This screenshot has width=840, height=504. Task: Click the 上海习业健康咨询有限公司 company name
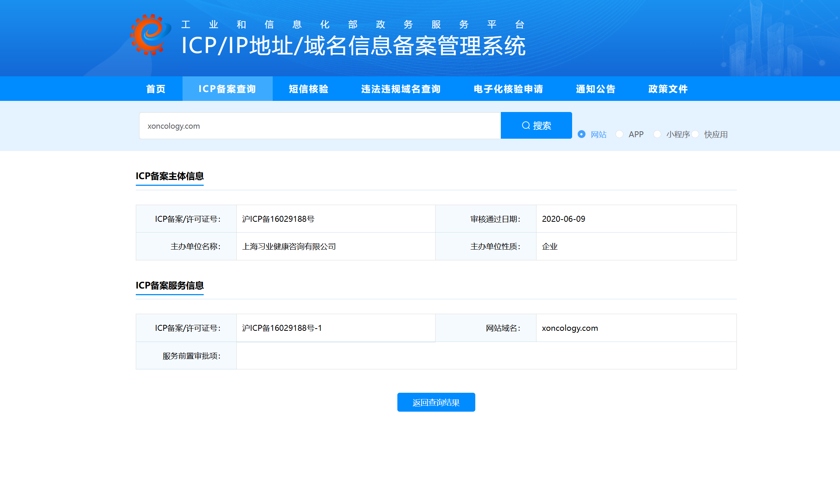(289, 247)
